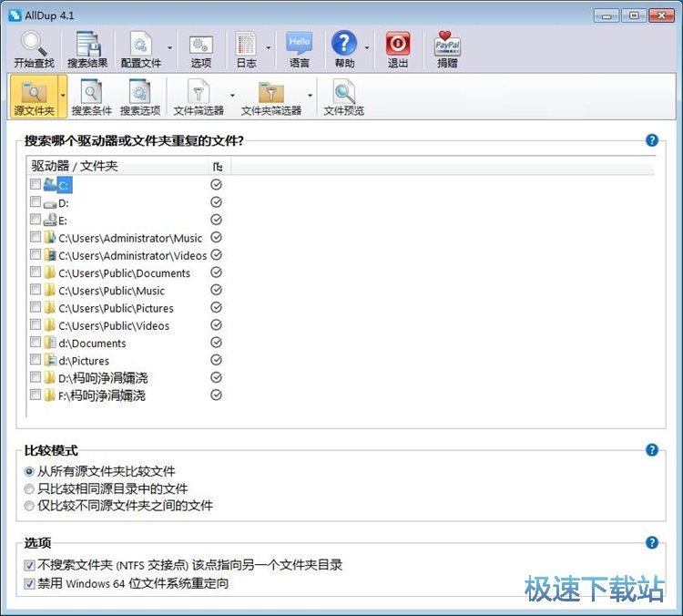The height and width of the screenshot is (616, 683).
Task: Check checkbox for D:\ garbled-name folder row
Action: (36, 377)
